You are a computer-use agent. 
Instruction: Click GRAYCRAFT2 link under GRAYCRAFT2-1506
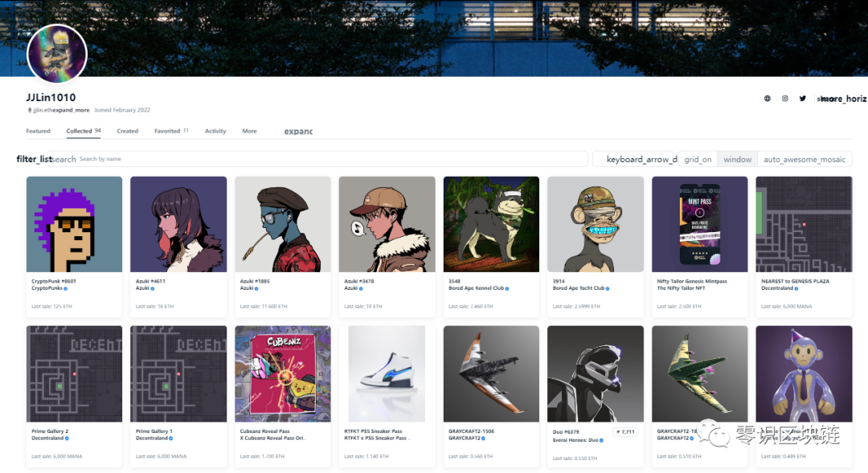pos(464,438)
